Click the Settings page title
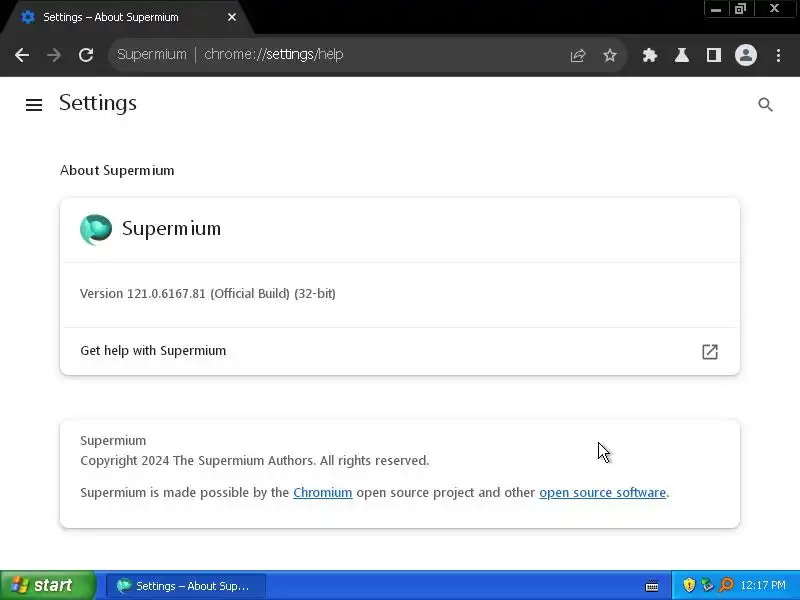Image resolution: width=800 pixels, height=600 pixels. click(97, 103)
